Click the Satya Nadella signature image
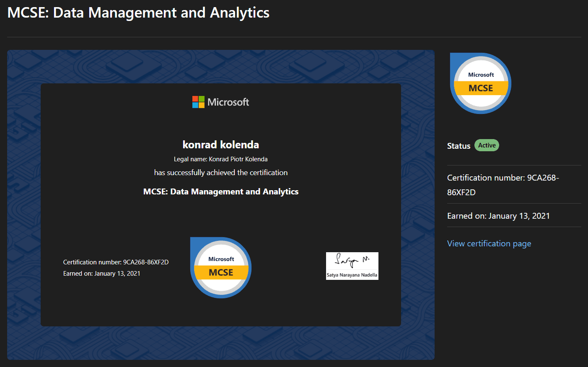 (352, 266)
